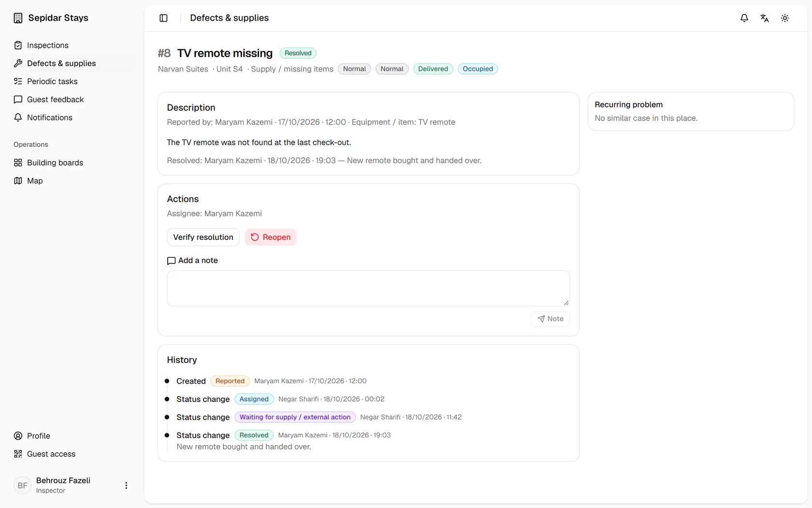Submit with the Note send button
The height and width of the screenshot is (508, 812).
551,319
